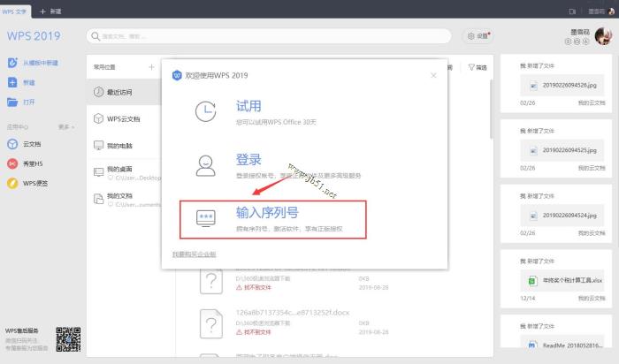
Task: Click the WPS售后服务 label at bottom left
Action: (22, 330)
